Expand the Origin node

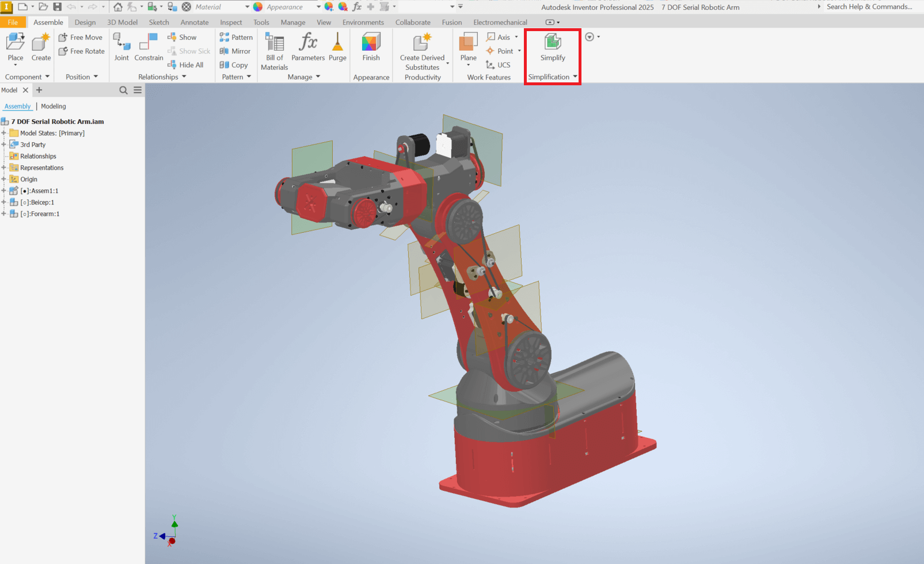pos(4,179)
